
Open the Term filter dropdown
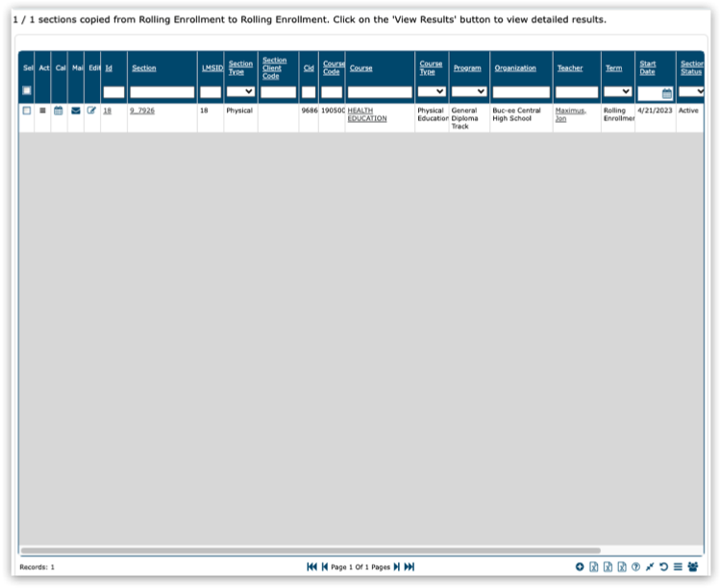[618, 92]
